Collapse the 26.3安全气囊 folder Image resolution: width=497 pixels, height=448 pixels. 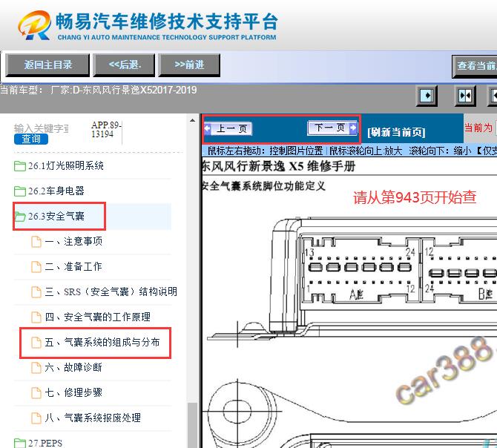tap(56, 216)
